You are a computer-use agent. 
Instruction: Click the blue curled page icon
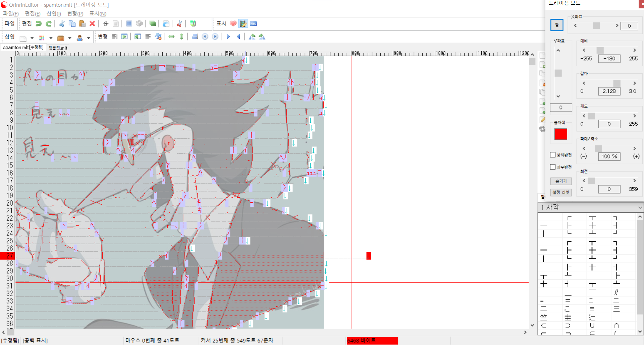(166, 23)
